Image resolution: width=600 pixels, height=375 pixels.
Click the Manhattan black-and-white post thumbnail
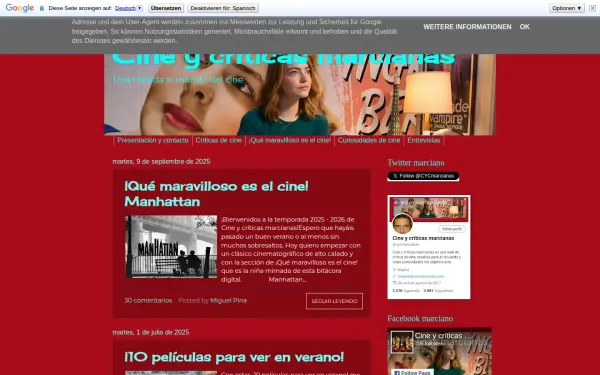(171, 246)
